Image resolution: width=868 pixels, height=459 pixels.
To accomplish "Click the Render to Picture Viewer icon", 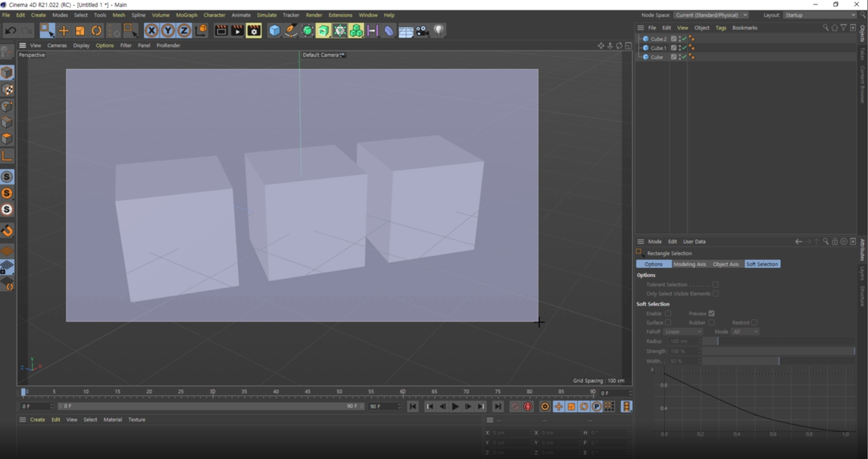I will coord(237,31).
